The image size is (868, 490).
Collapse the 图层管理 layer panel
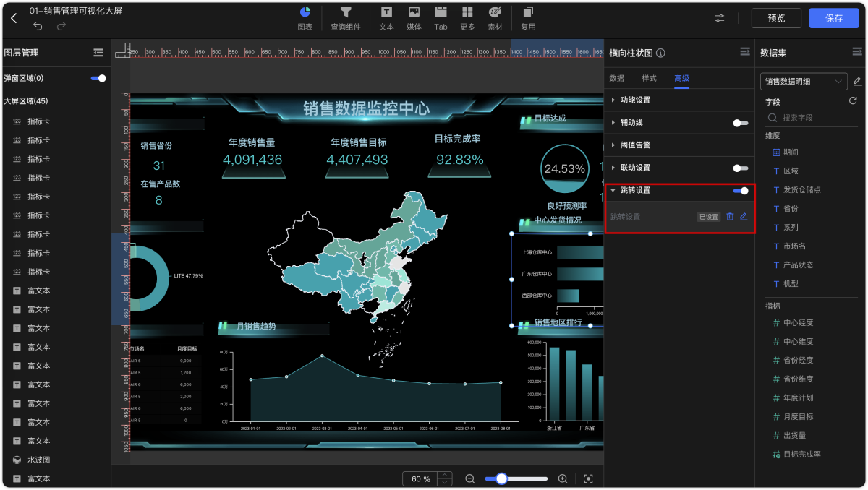tap(98, 53)
